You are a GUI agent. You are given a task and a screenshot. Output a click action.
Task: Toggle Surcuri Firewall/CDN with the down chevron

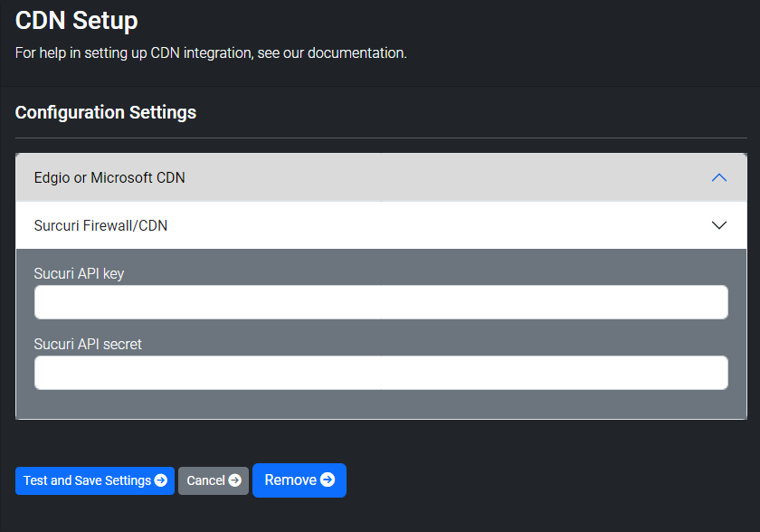(718, 225)
